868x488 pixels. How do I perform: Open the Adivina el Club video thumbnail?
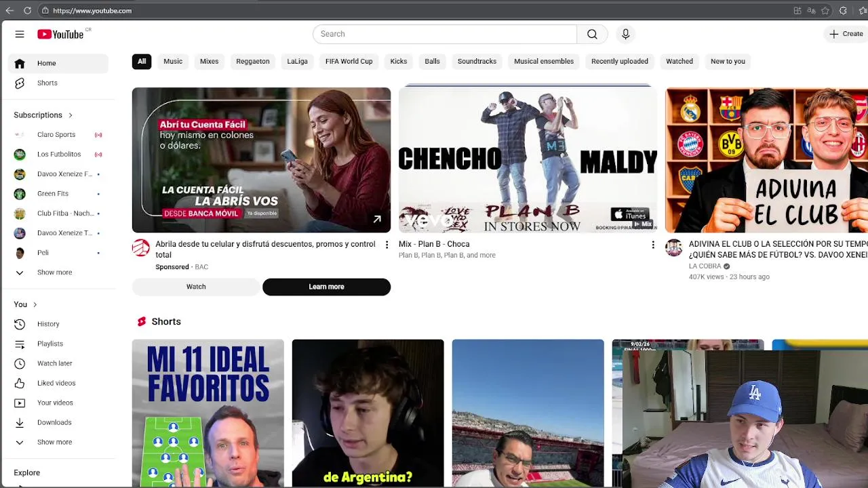click(x=766, y=160)
